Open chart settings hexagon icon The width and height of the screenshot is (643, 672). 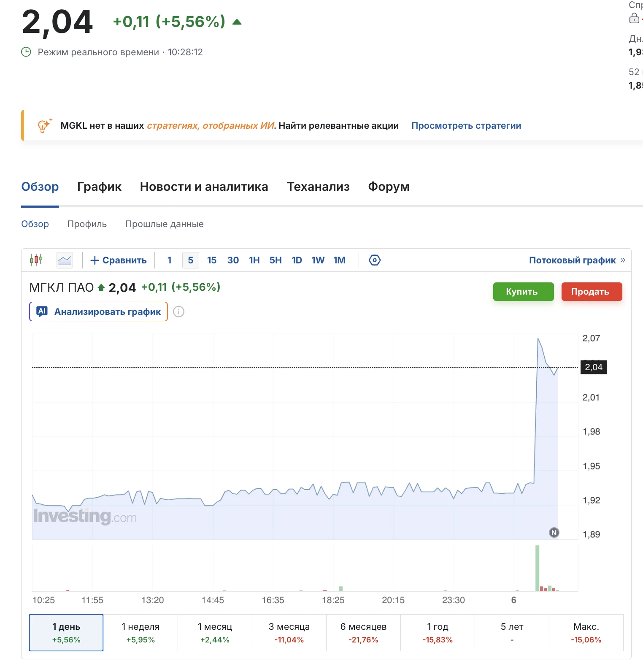[375, 260]
